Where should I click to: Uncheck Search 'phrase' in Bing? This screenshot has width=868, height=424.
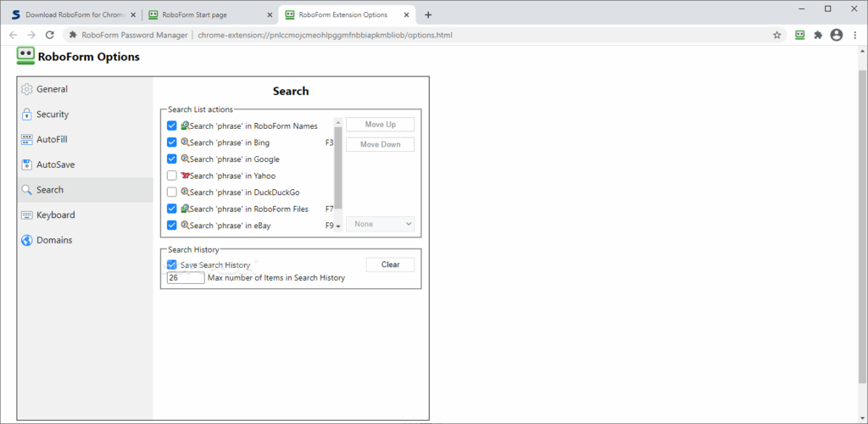click(171, 142)
